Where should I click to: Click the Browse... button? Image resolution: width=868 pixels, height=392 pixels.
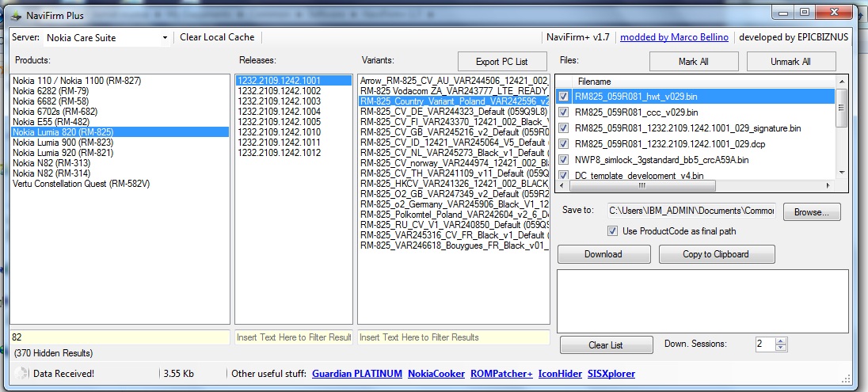[812, 212]
